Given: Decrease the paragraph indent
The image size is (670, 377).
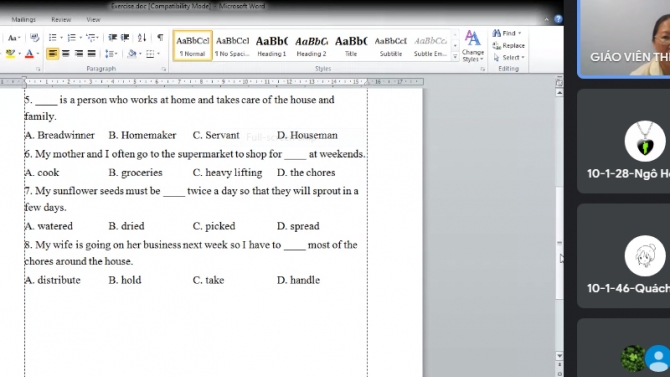Looking at the screenshot, I should pyautogui.click(x=112, y=38).
